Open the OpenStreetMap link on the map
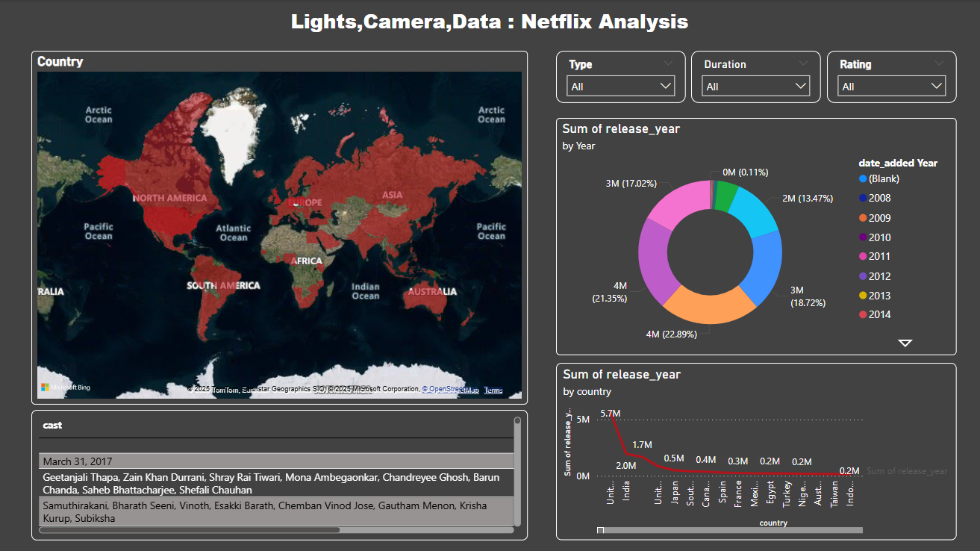The image size is (980, 551). coord(451,389)
